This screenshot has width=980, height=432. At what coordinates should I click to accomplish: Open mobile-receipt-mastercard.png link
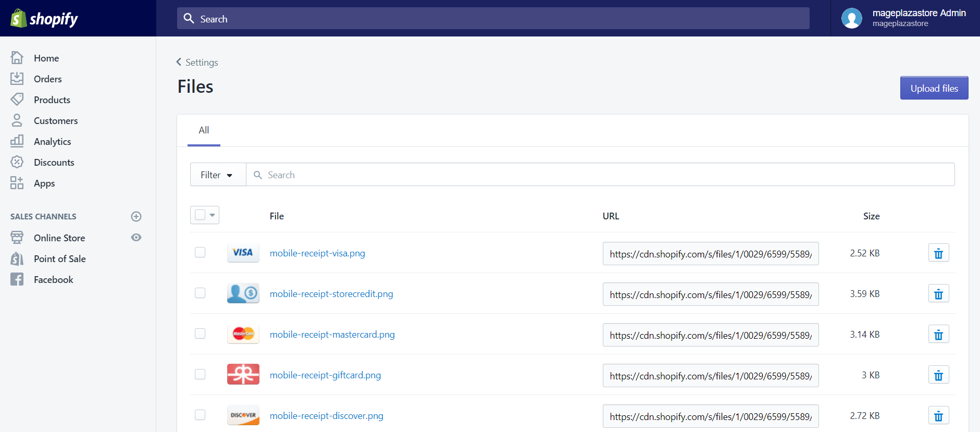pyautogui.click(x=332, y=335)
